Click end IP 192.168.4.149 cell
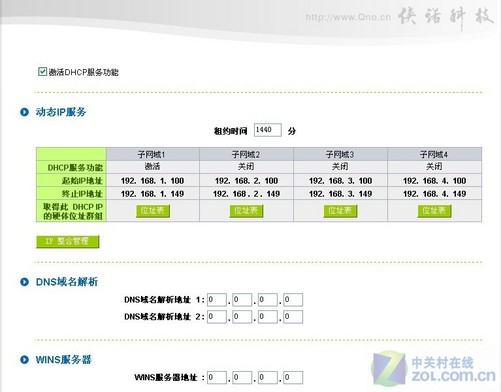This screenshot has height=392, width=501. [x=434, y=194]
